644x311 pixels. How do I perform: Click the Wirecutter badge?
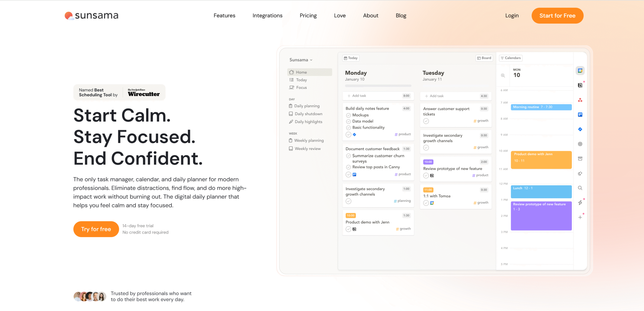click(x=119, y=92)
